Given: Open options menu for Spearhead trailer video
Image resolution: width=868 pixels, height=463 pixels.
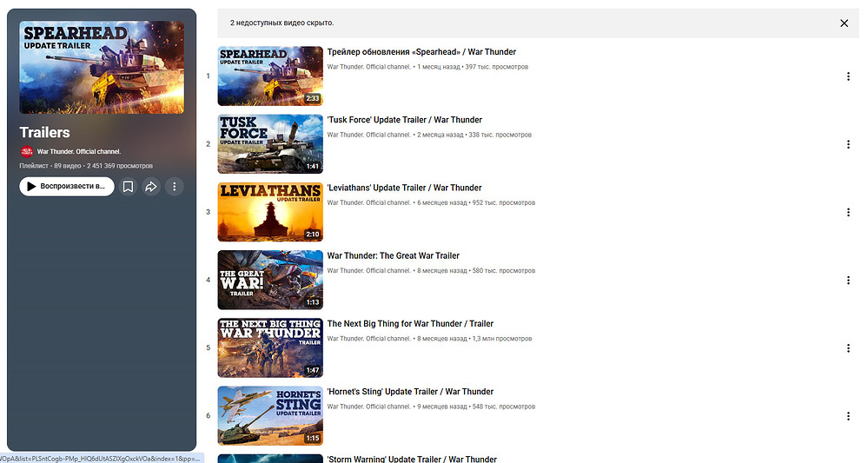Looking at the screenshot, I should [x=848, y=76].
